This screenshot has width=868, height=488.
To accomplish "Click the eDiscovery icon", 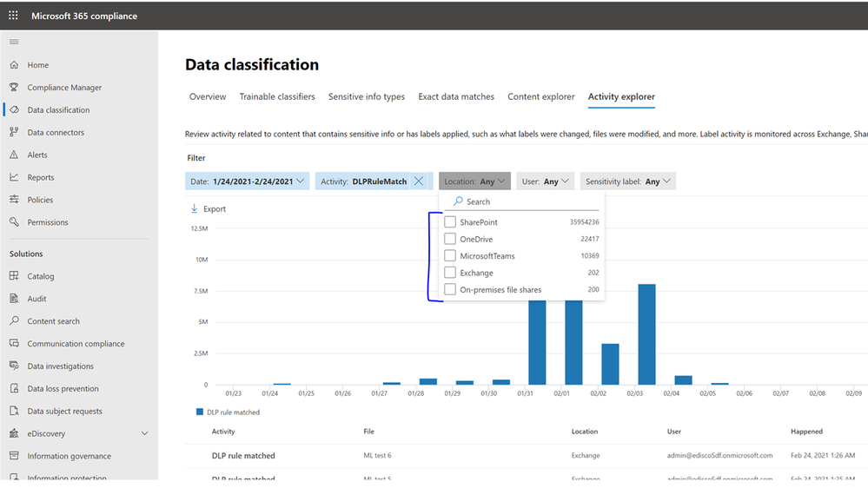I will [x=15, y=433].
